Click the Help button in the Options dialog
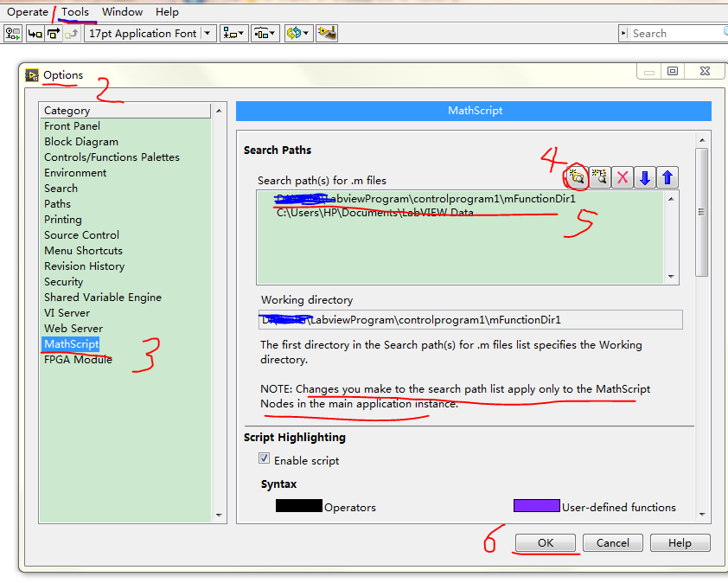This screenshot has width=728, height=583. [680, 542]
